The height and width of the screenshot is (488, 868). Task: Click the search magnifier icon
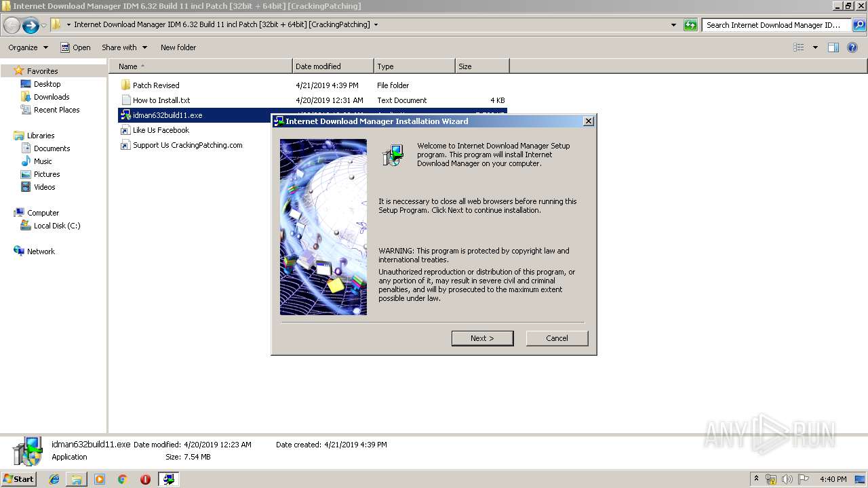[859, 25]
